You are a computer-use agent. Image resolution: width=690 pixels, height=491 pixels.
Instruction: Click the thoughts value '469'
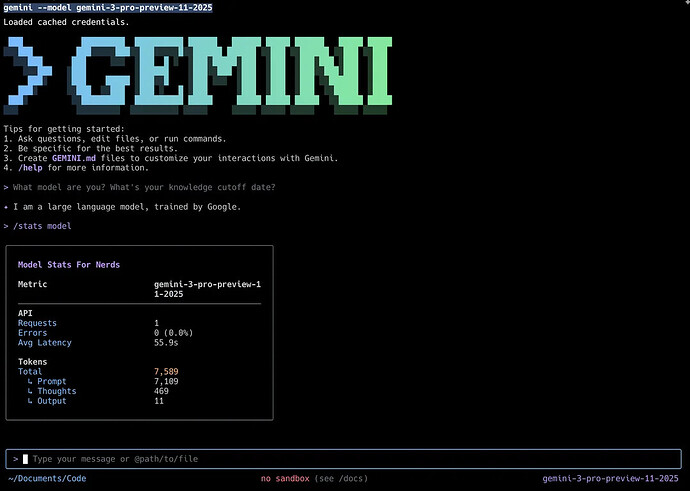click(161, 391)
